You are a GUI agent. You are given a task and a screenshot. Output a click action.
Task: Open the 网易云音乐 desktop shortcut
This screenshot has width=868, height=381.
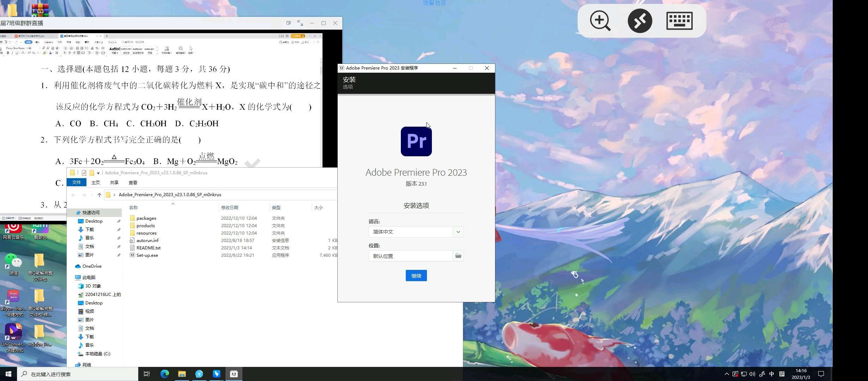point(13,231)
